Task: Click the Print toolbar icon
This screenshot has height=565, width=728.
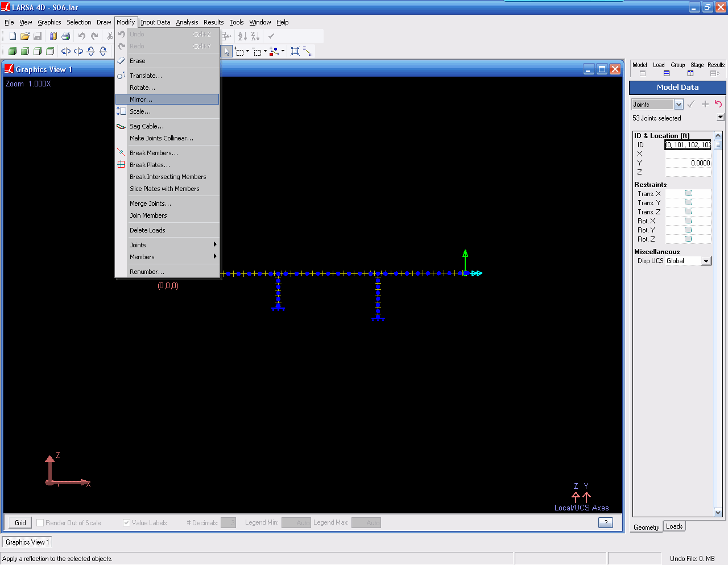Action: 66,36
